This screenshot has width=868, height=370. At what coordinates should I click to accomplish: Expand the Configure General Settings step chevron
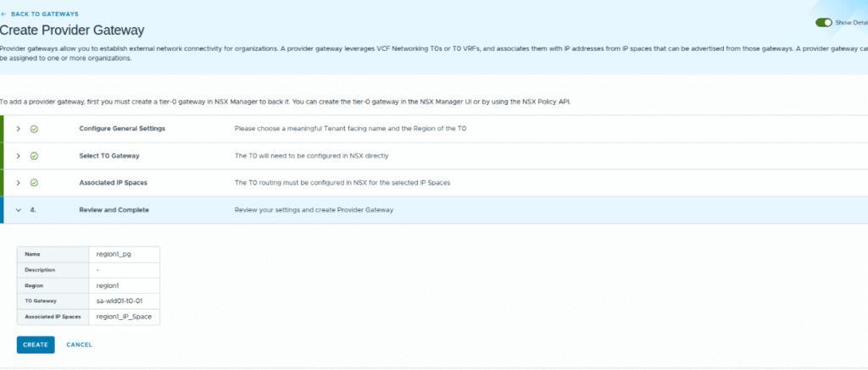[x=18, y=129]
